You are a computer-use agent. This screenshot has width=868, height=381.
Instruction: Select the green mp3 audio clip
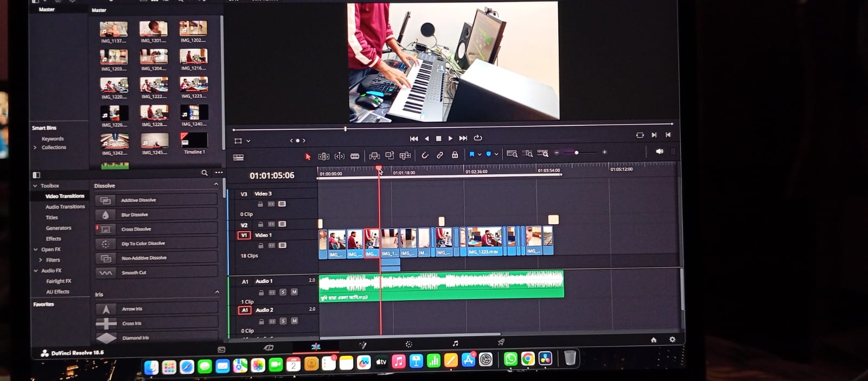coord(442,285)
